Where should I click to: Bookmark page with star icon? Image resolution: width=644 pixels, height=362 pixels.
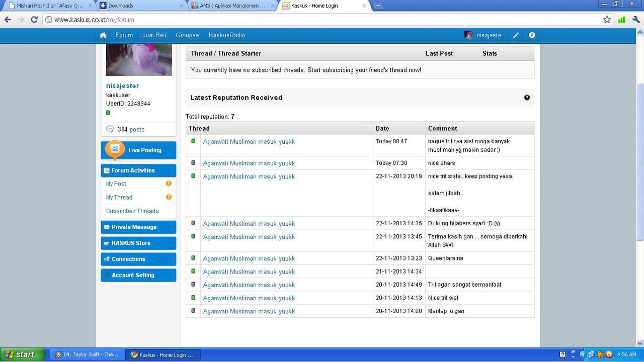pos(607,20)
